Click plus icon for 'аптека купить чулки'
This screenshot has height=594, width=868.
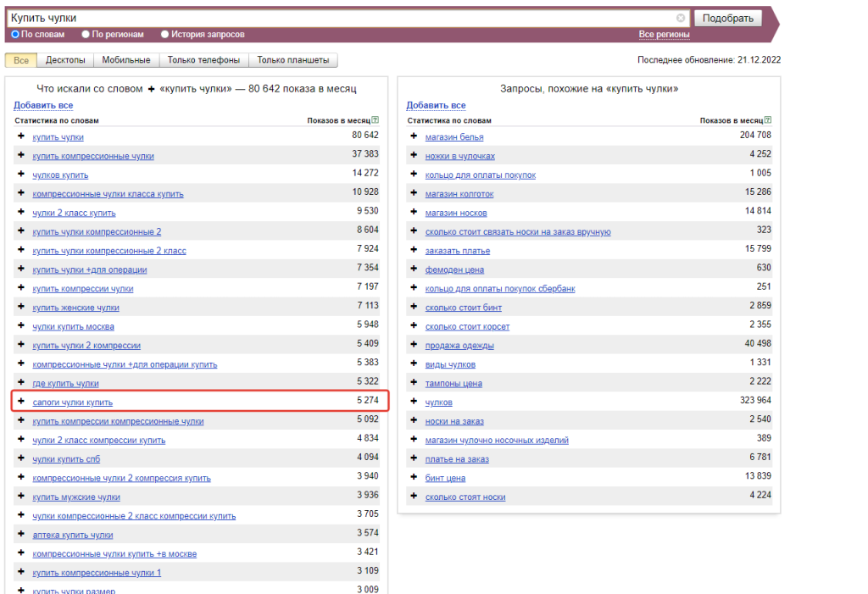[21, 534]
